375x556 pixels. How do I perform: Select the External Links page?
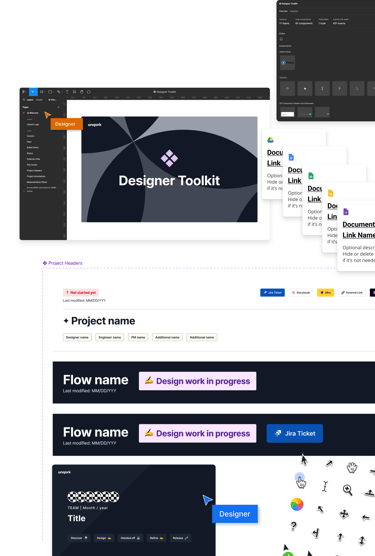point(33,159)
